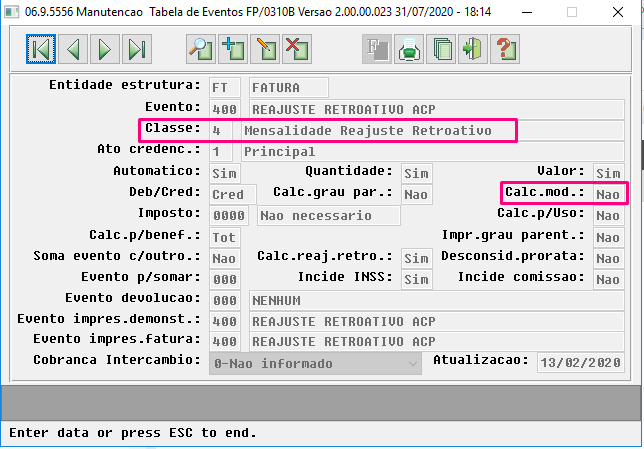Click Evento impres.demonst. description field
644x449 pixels.
tap(437, 321)
